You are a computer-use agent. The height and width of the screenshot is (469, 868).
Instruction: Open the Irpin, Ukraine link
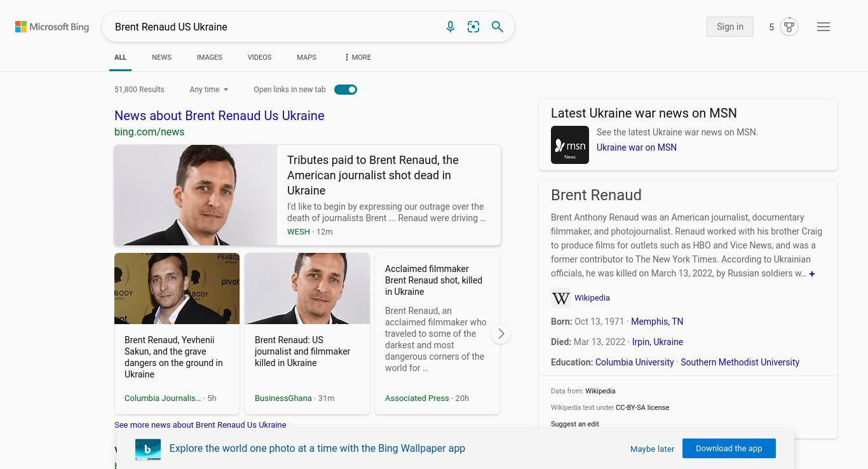[657, 342]
